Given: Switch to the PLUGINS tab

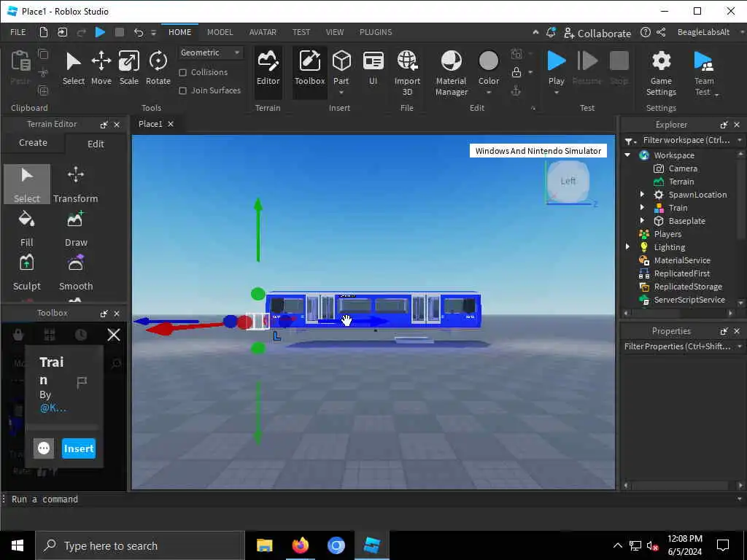Looking at the screenshot, I should pyautogui.click(x=376, y=32).
